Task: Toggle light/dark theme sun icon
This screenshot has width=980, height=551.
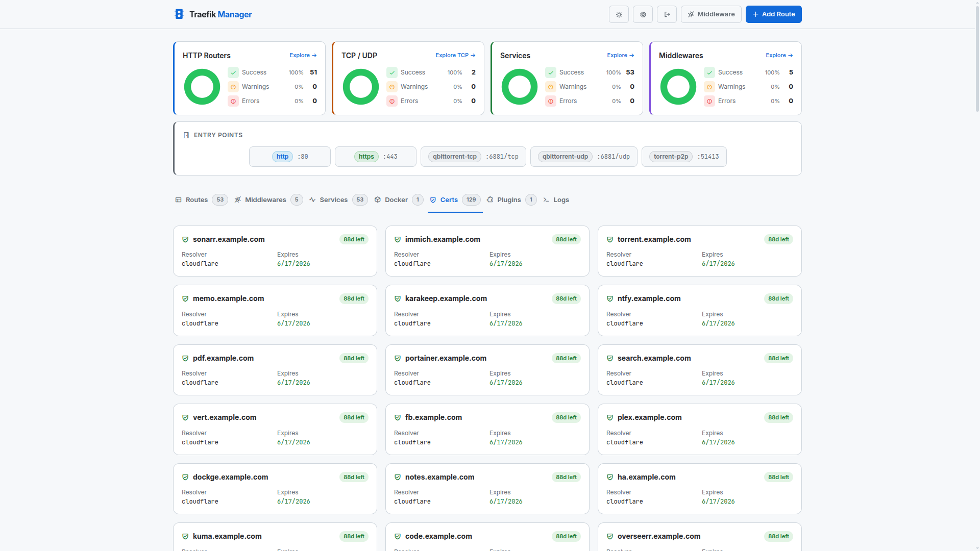Action: pos(619,14)
